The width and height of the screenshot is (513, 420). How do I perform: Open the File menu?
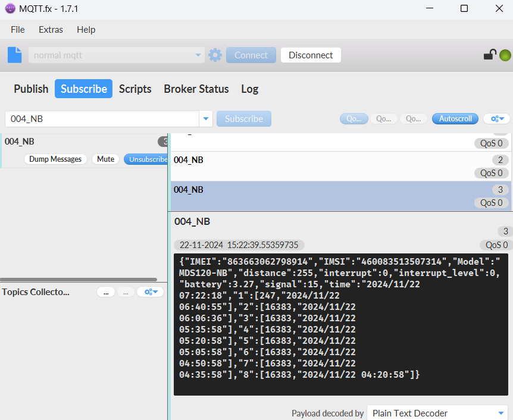pyautogui.click(x=18, y=29)
